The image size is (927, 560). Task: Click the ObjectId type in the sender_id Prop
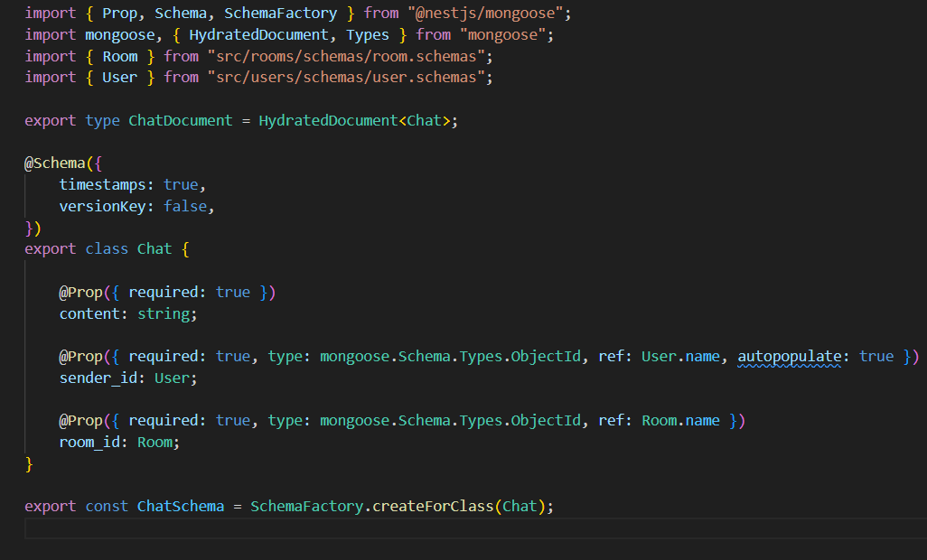click(546, 356)
